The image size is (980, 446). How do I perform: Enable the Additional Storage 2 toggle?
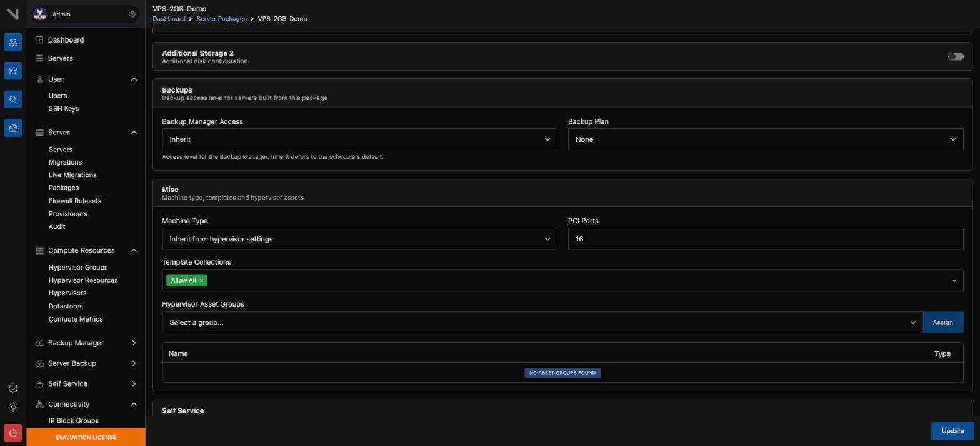pos(956,56)
